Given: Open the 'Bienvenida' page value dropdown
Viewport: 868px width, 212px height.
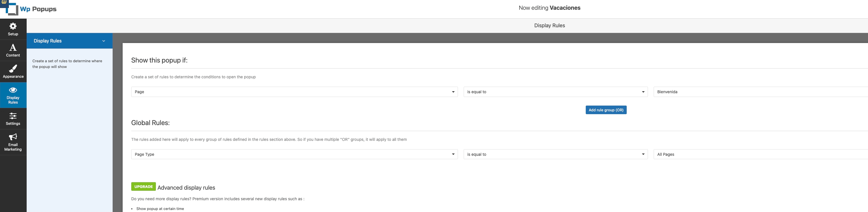Looking at the screenshot, I should click(760, 92).
